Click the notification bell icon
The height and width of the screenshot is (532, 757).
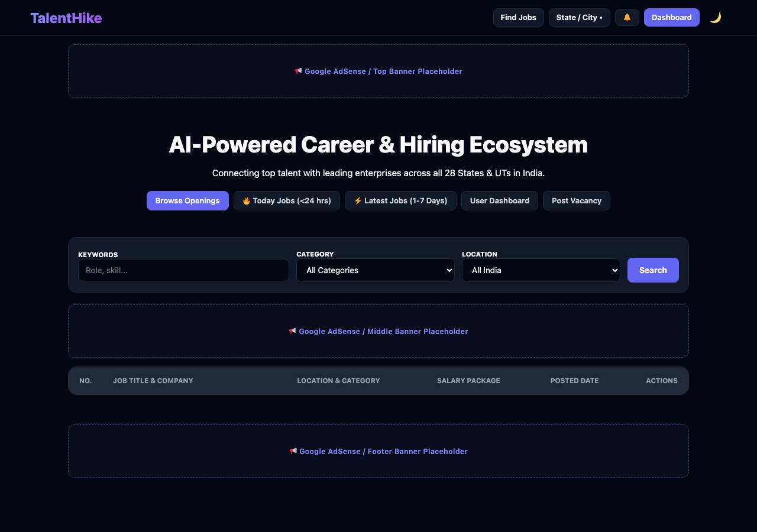pos(627,17)
